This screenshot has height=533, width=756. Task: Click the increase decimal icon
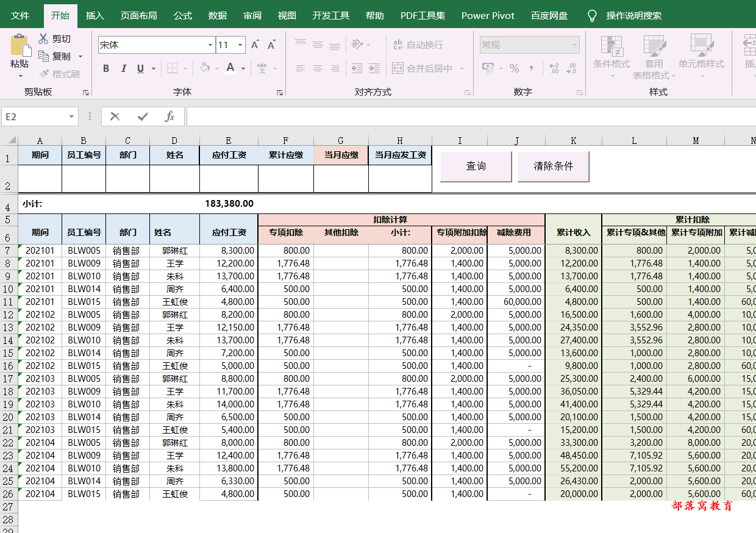554,68
